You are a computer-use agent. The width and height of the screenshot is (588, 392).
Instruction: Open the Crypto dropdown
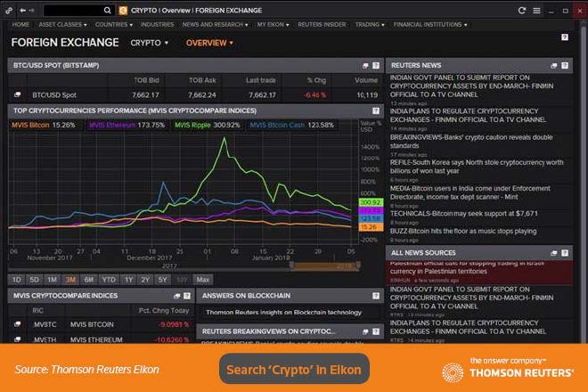[150, 43]
